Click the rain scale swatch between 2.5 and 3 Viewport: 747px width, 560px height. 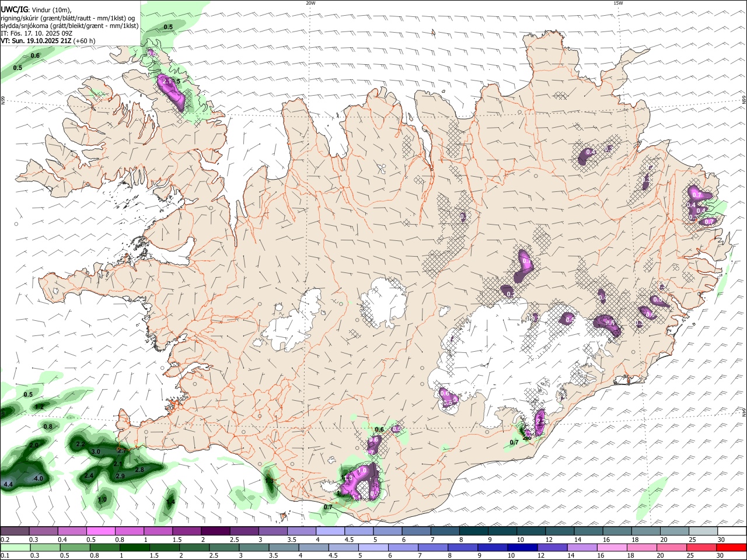coord(224,548)
